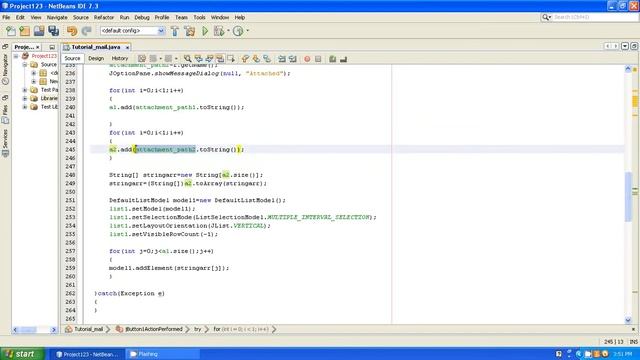Click the Shift Line Left icon
This screenshot has height=360, width=640.
point(282,59)
